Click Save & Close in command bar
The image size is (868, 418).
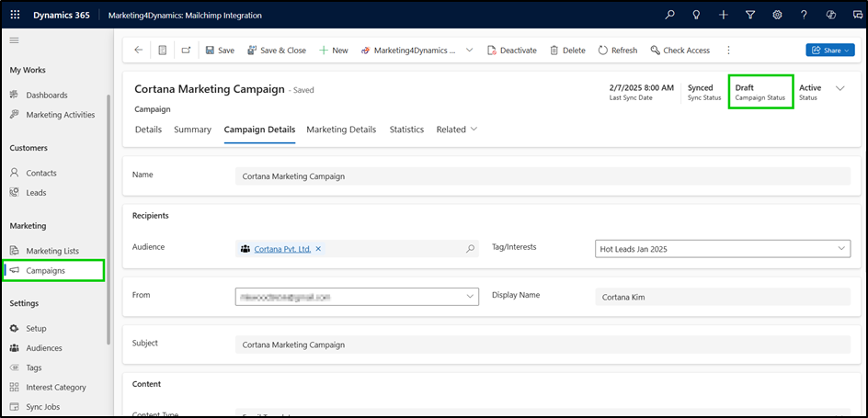pyautogui.click(x=276, y=51)
